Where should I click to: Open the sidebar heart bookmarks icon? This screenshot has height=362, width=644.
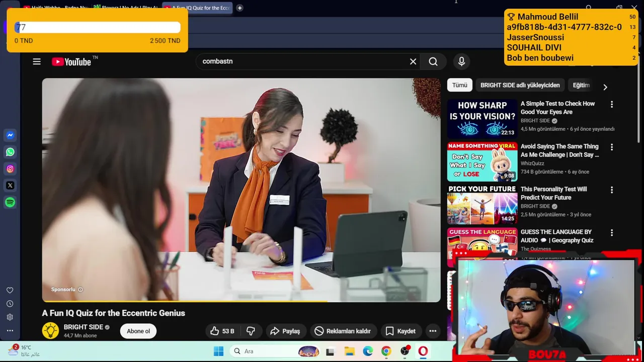10,290
